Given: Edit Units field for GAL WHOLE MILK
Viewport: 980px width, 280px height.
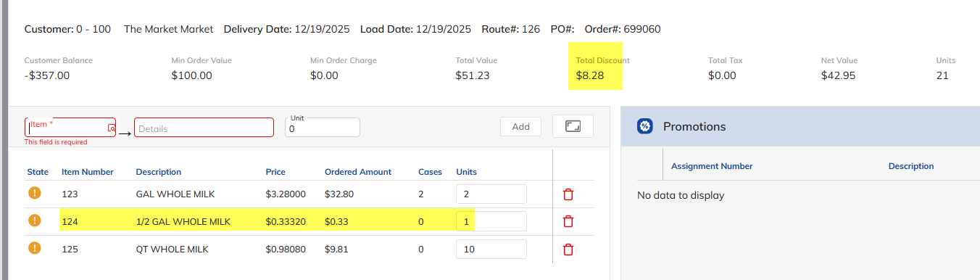Looking at the screenshot, I should [491, 194].
